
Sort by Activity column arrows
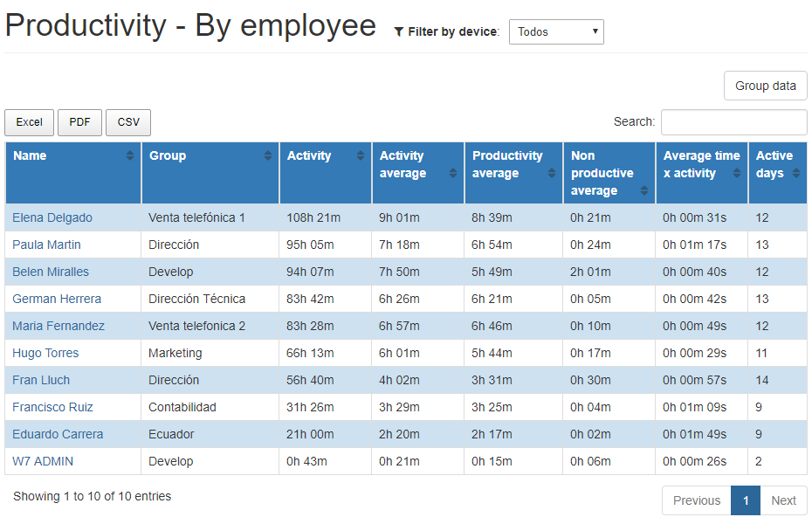pos(361,155)
